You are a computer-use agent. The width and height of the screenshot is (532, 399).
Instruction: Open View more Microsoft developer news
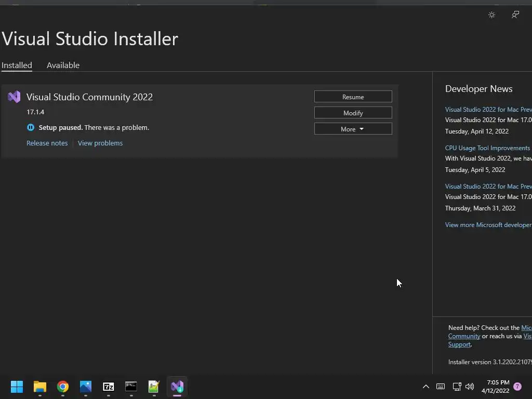coord(488,225)
